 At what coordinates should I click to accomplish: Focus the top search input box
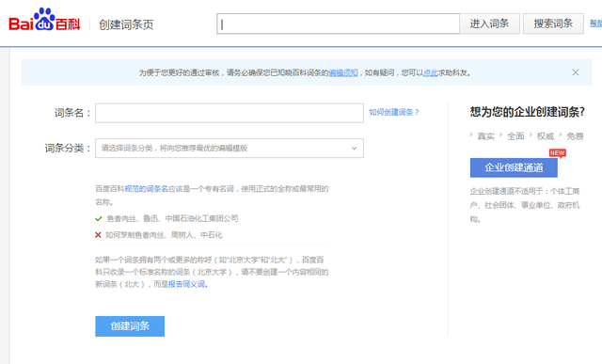338,24
